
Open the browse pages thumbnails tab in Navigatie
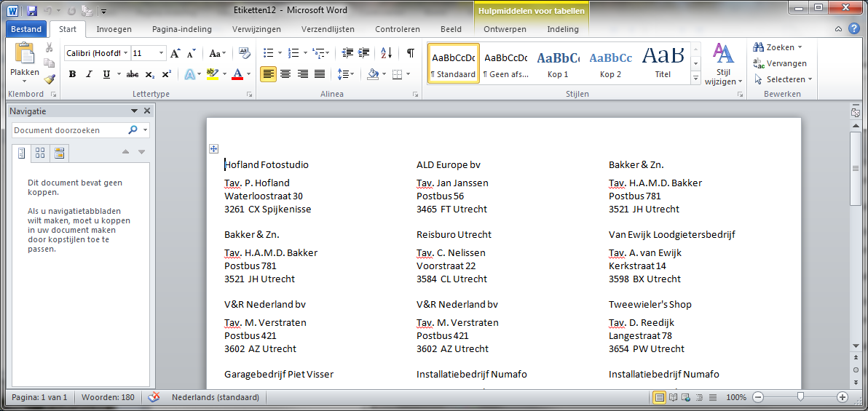(40, 153)
